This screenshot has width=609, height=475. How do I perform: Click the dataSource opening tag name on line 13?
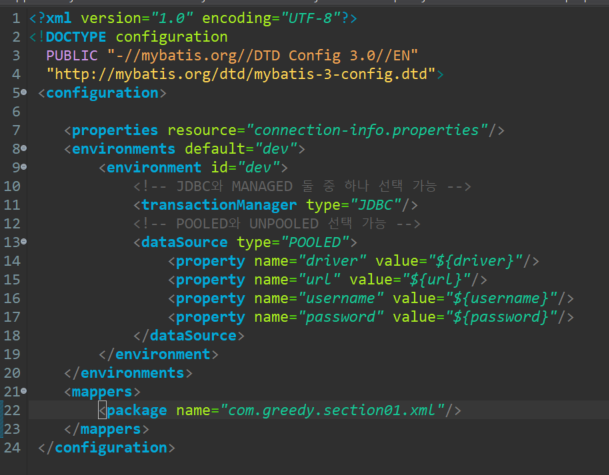[x=184, y=242]
